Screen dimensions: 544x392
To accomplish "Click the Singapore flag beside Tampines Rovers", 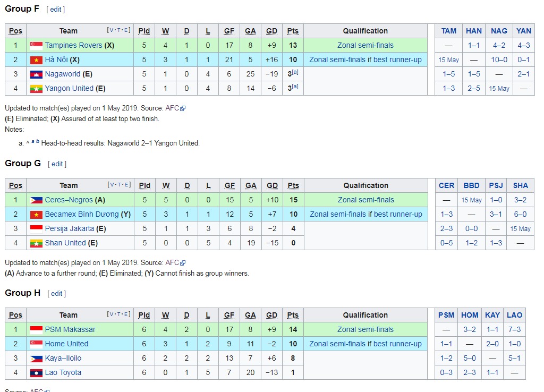I will [36, 46].
